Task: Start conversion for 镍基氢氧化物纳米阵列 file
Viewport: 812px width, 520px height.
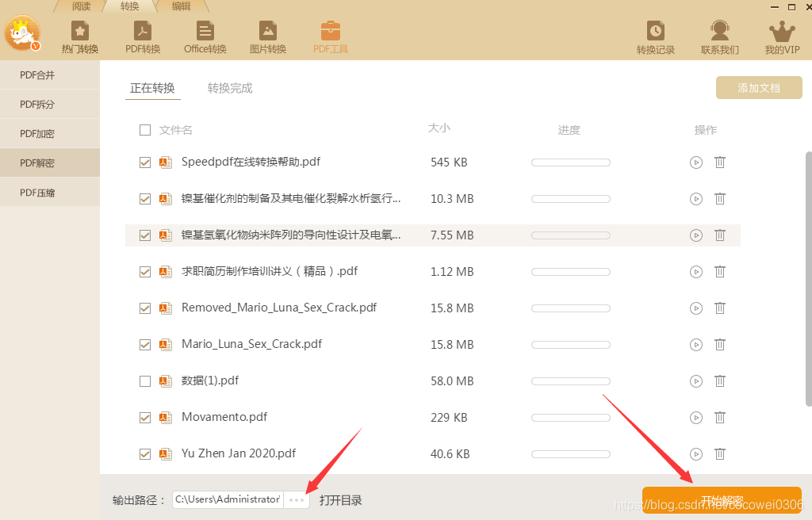Action: 696,235
